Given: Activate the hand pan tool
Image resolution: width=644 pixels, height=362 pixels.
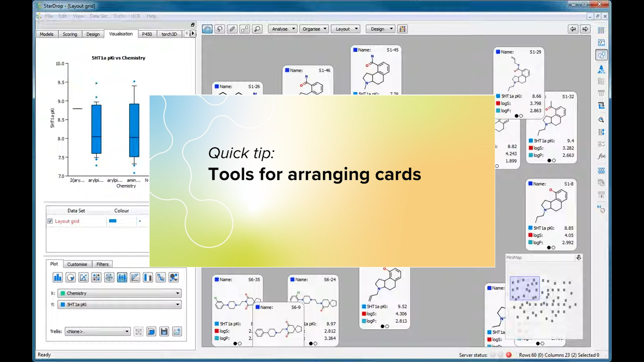Looking at the screenshot, I should [x=207, y=29].
